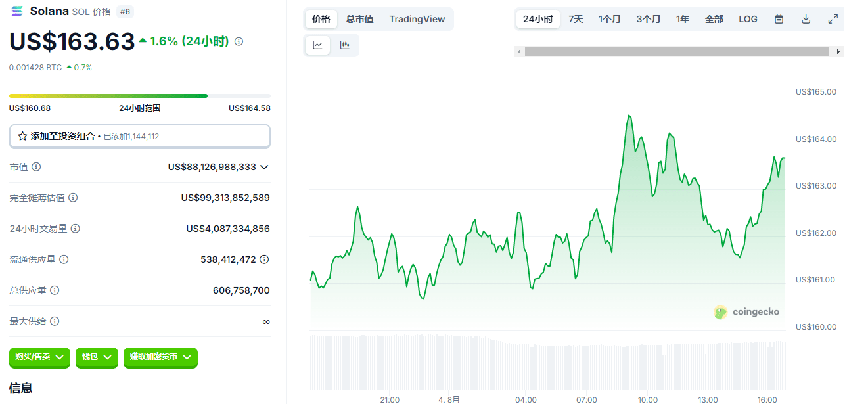Click the 24小时范围 price range bar
This screenshot has height=404, width=868.
coord(140,96)
